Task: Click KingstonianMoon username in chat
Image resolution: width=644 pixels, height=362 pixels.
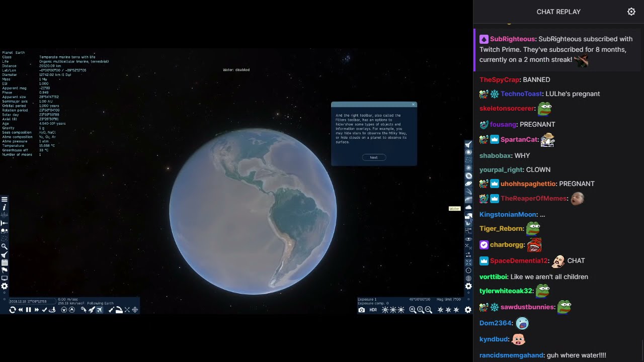Action: point(508,214)
